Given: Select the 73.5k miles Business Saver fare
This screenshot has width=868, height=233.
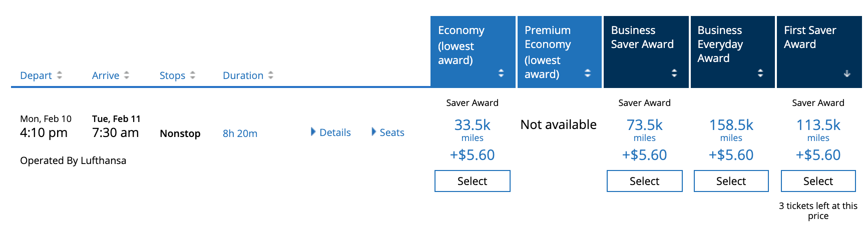Looking at the screenshot, I should 644,181.
